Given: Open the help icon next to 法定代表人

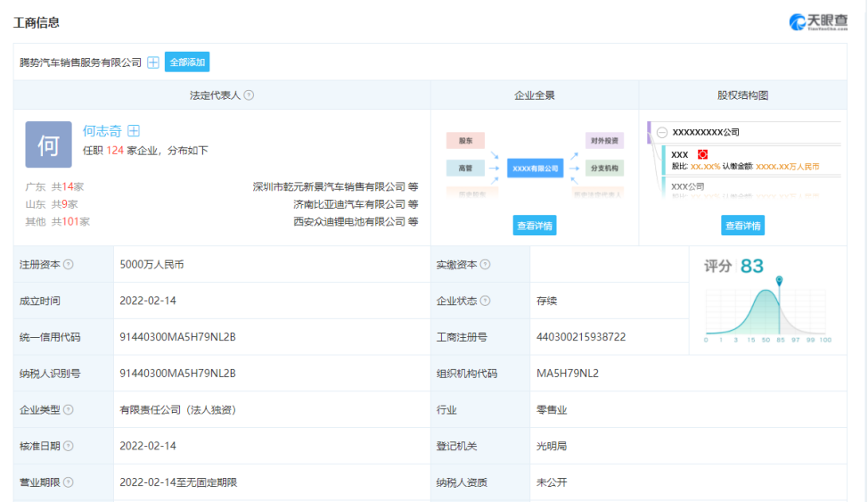Looking at the screenshot, I should (250, 95).
